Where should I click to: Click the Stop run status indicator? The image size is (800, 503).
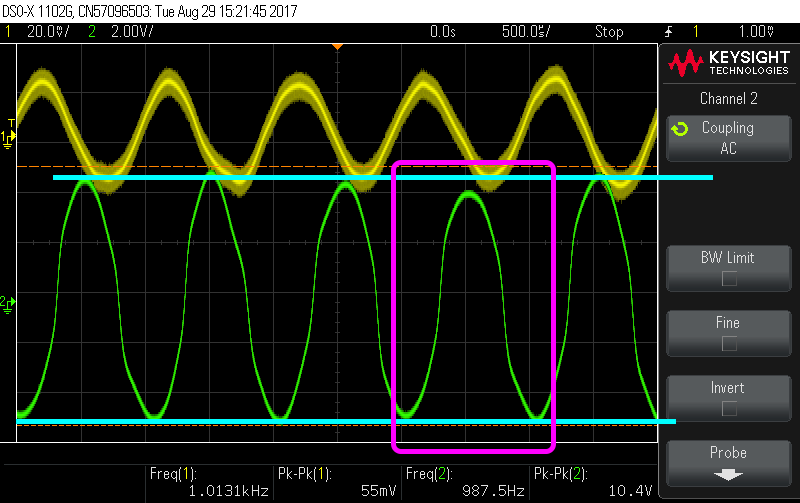pos(608,31)
